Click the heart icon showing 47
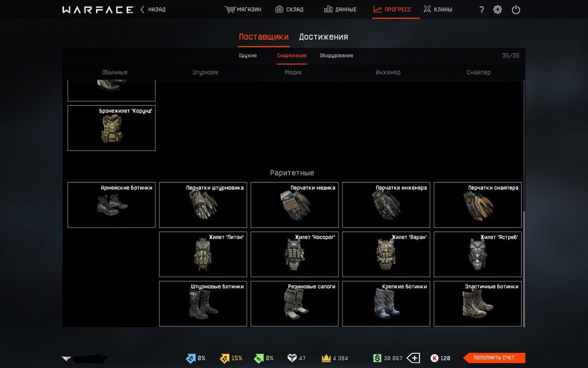This screenshot has height=368, width=588. (292, 358)
